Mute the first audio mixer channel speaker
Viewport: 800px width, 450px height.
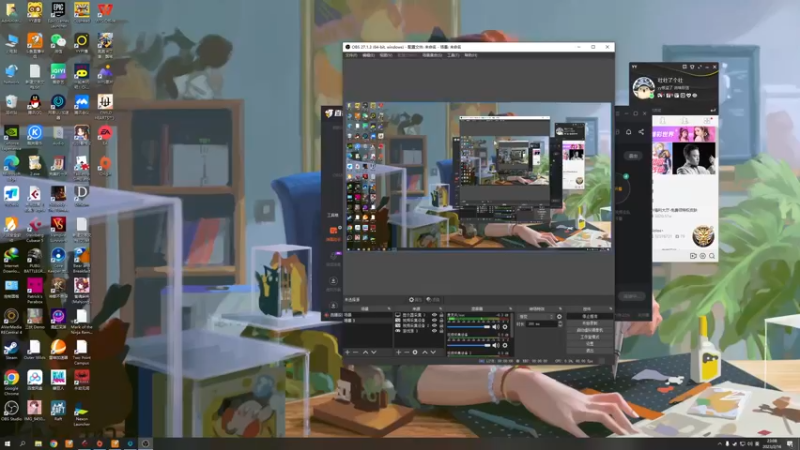tap(496, 327)
